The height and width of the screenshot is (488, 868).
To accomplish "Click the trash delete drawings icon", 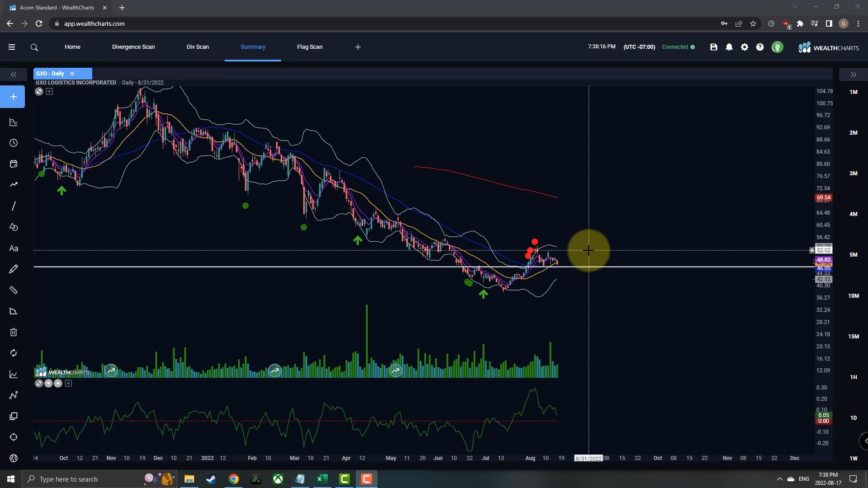I will 14,332.
